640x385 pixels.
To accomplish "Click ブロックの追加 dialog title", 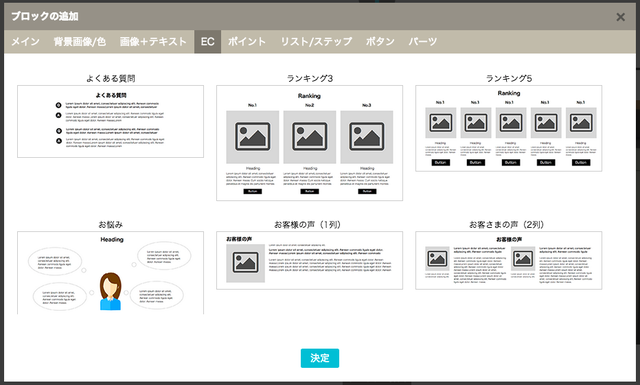I will click(44, 16).
